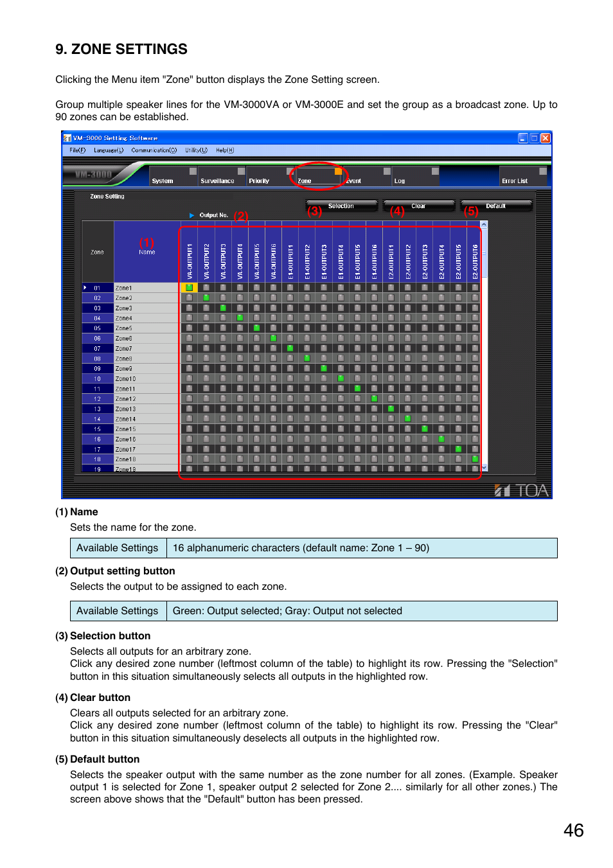Highlight zone row number 15
The height and width of the screenshot is (868, 613).
click(98, 429)
